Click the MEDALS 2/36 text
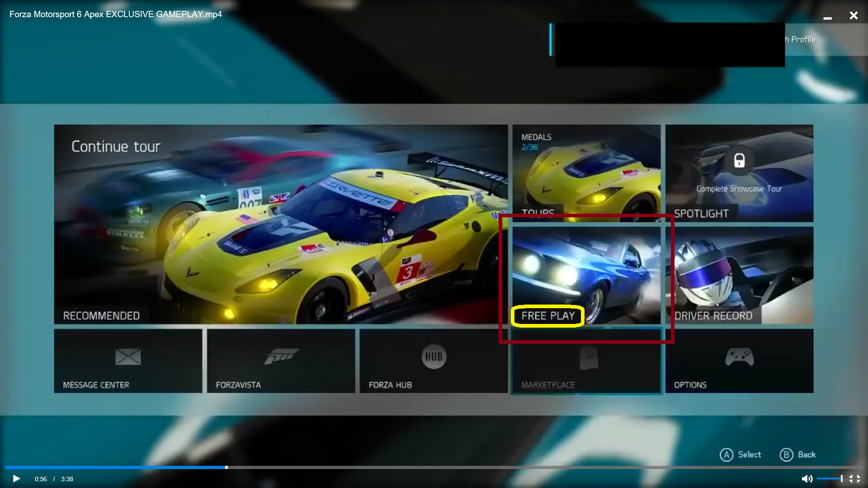Viewport: 868px width, 488px height. point(536,142)
